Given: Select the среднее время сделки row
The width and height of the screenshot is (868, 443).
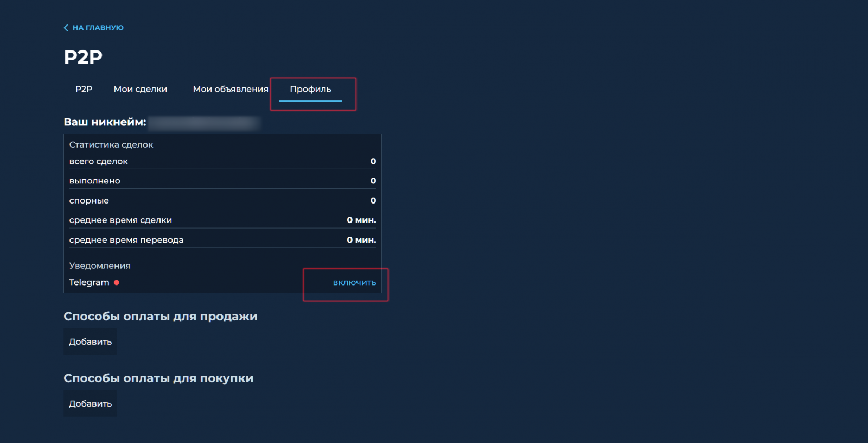Looking at the screenshot, I should (222, 220).
